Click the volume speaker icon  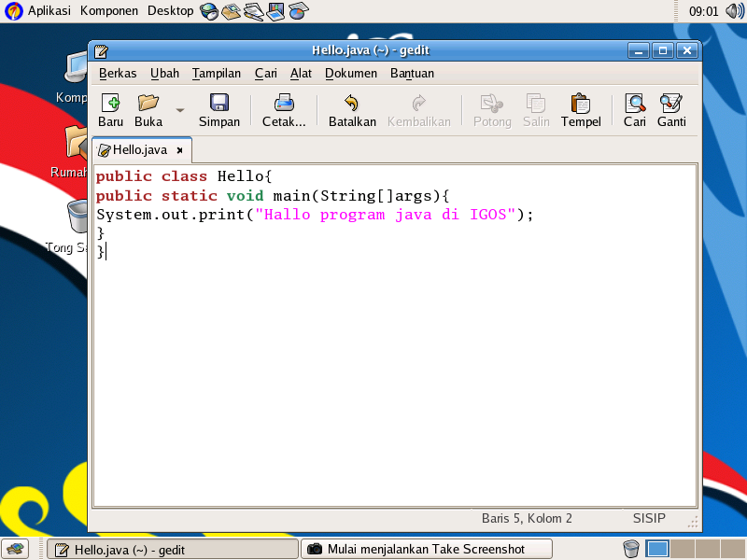coord(734,11)
